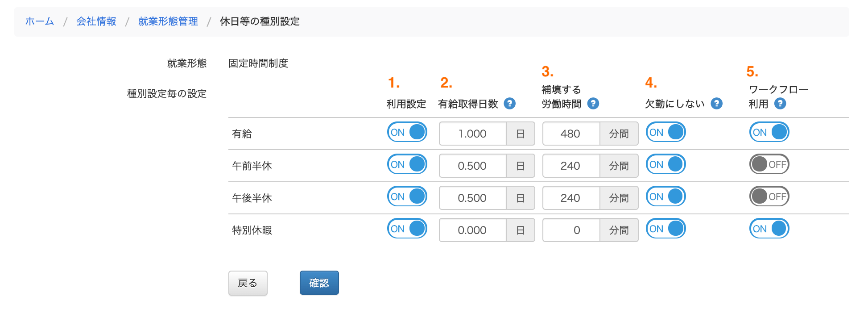This screenshot has width=868, height=326.
Task: Edit 特別休暇 minutes field showing 0
Action: [571, 230]
